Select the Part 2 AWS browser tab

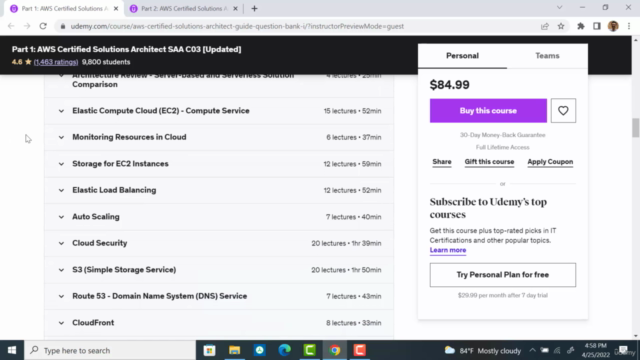tap(184, 9)
